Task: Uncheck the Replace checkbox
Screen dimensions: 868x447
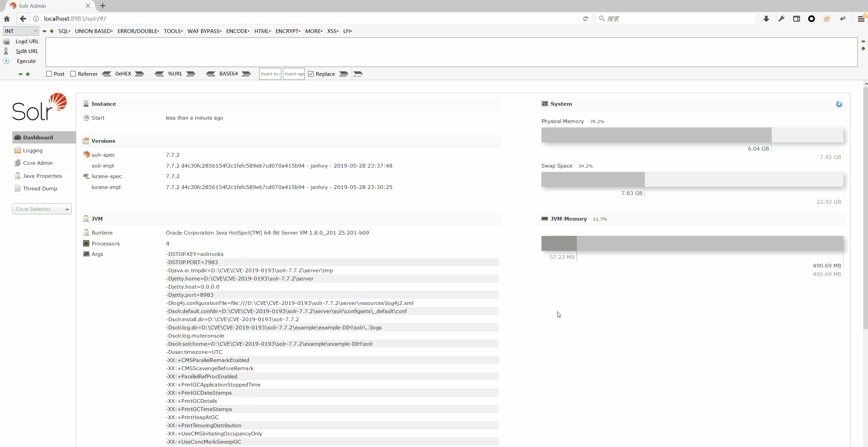Action: coord(311,74)
